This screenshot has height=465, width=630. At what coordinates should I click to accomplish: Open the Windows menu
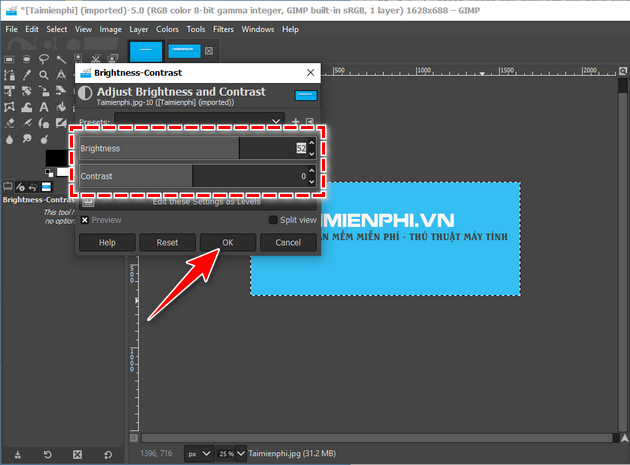(258, 29)
